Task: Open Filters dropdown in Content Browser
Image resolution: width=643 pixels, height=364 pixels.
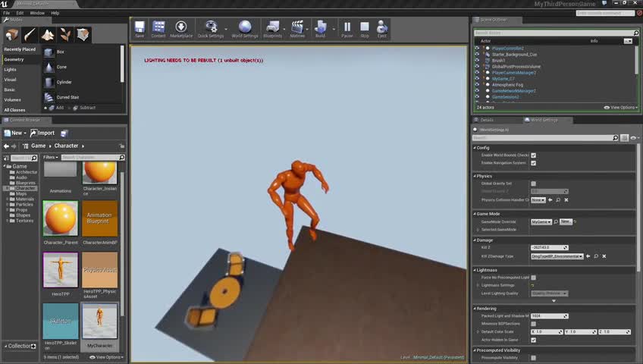Action: 51,158
